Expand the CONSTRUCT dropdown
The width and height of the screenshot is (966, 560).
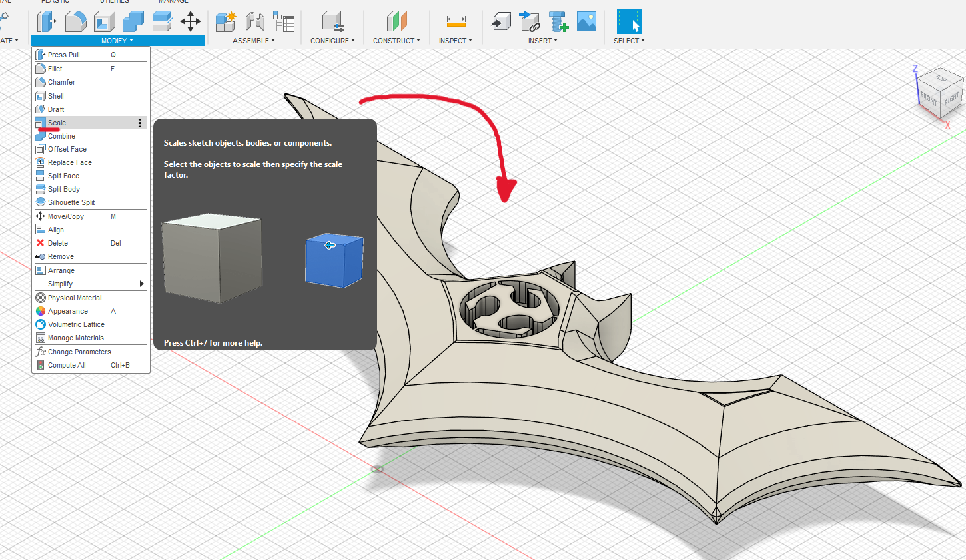[x=396, y=41]
